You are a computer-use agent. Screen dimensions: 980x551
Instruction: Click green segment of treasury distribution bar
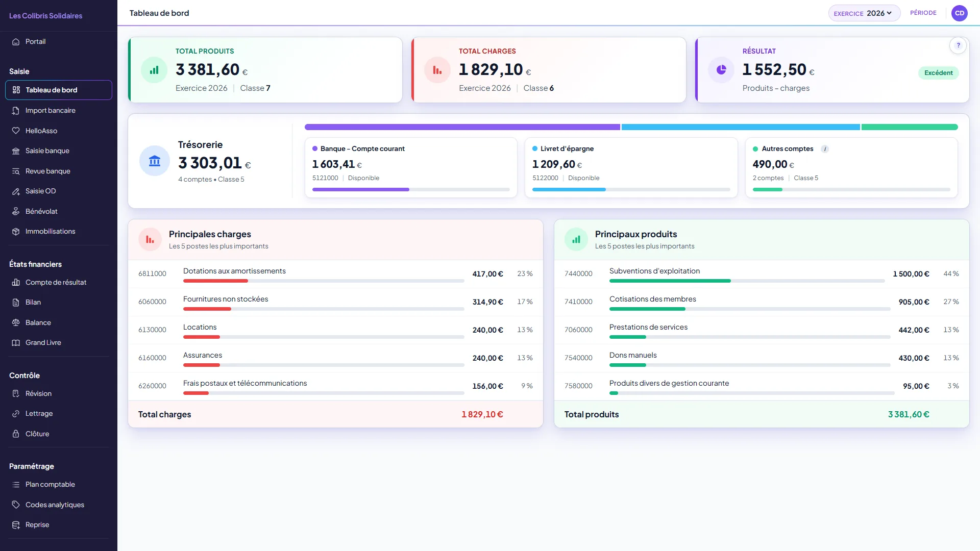click(910, 127)
